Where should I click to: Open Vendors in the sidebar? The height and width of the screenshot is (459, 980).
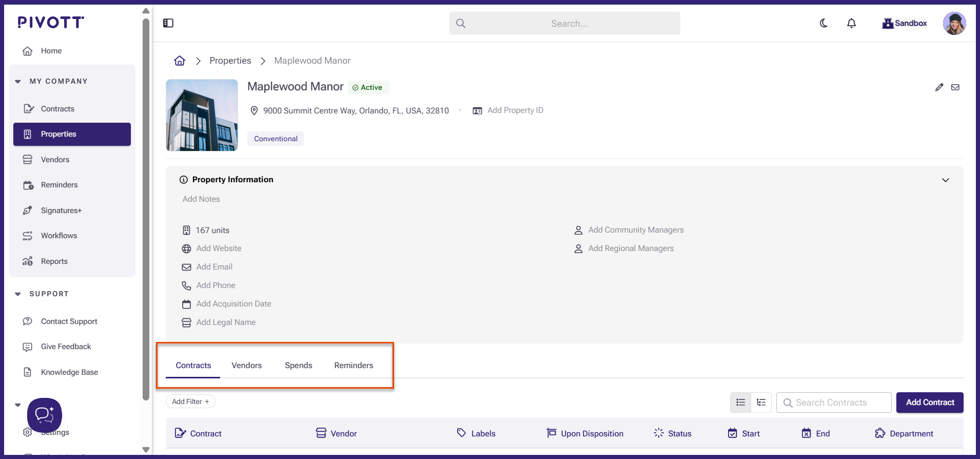point(72,160)
